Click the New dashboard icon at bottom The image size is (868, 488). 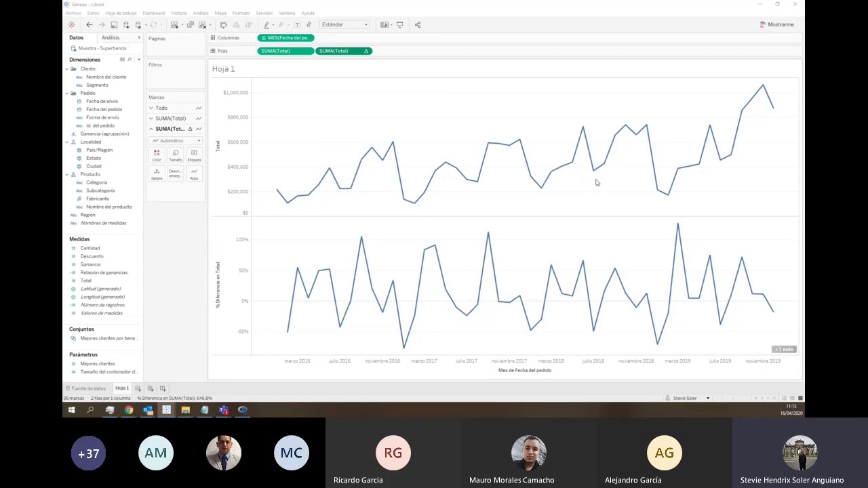point(151,388)
